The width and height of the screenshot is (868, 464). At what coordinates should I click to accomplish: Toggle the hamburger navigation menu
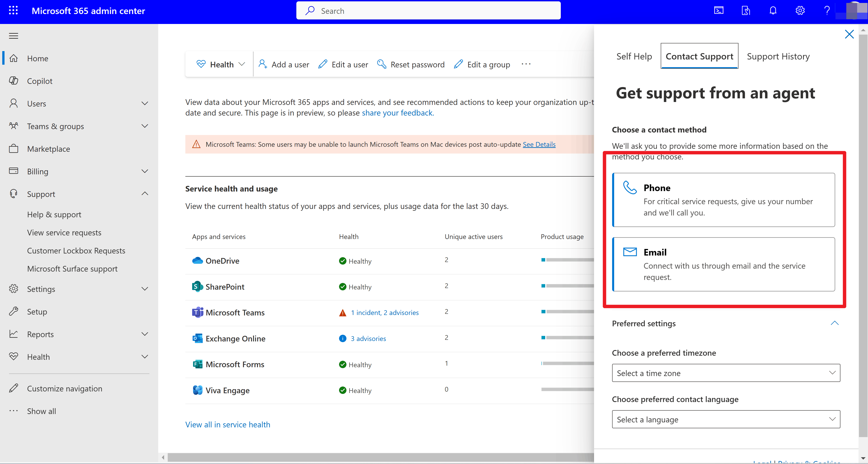pos(14,36)
